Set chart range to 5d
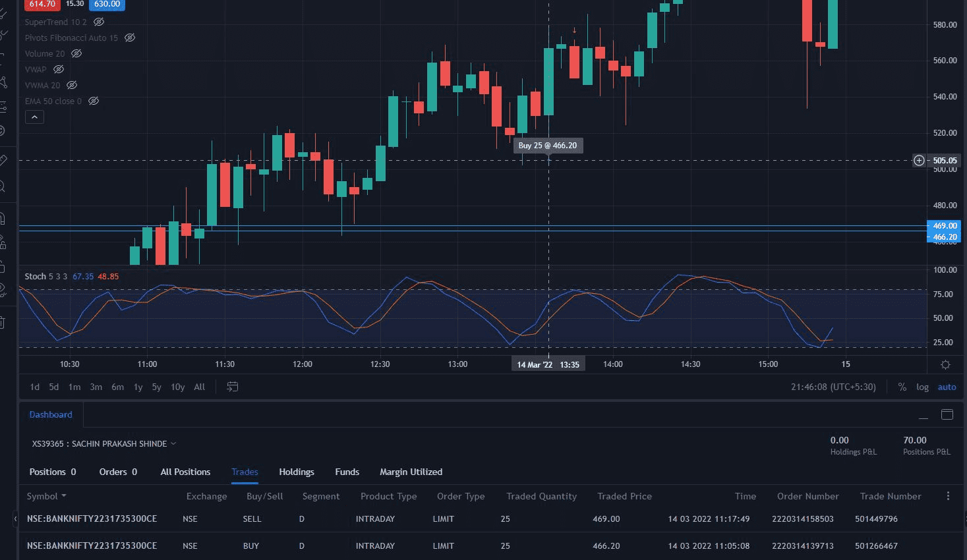967x560 pixels. [54, 387]
